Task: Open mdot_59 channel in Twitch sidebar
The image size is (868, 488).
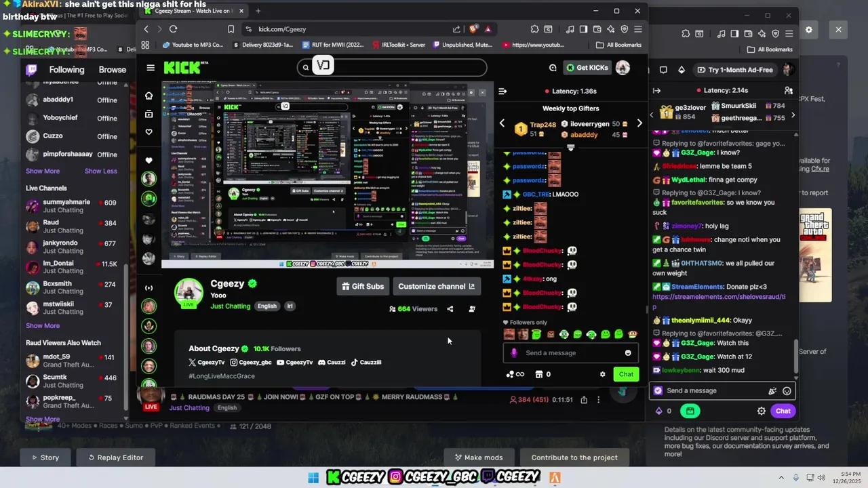Action: click(x=71, y=361)
